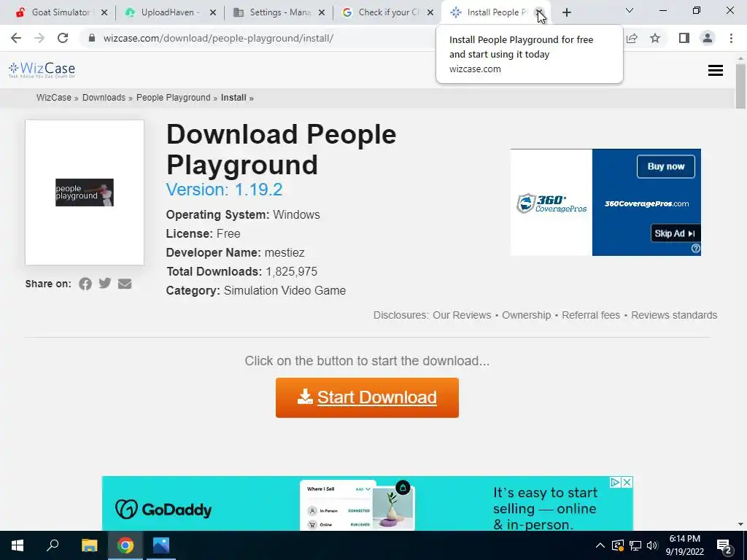
Task: Open the volume control in the system tray
Action: tap(652, 545)
